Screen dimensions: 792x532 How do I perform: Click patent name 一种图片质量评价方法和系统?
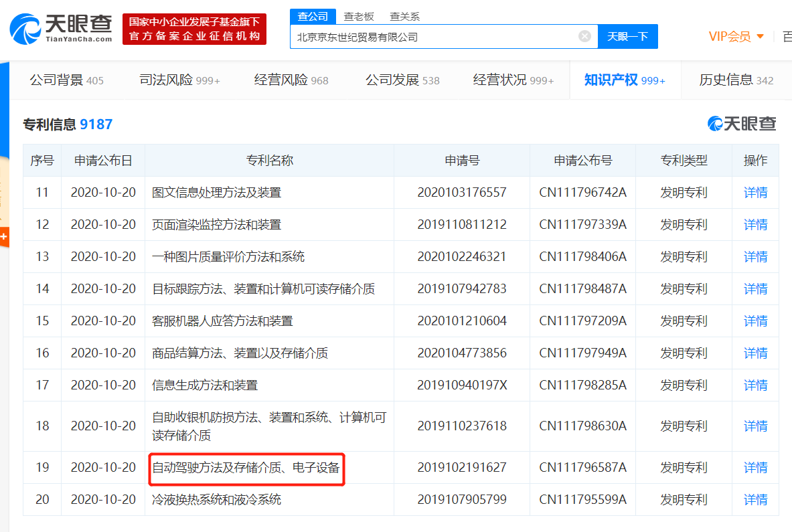pos(228,256)
